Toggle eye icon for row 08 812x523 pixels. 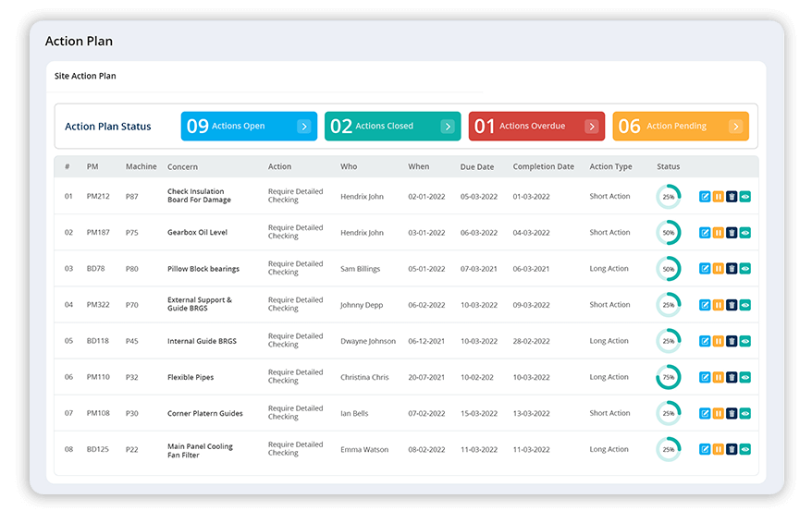click(745, 449)
